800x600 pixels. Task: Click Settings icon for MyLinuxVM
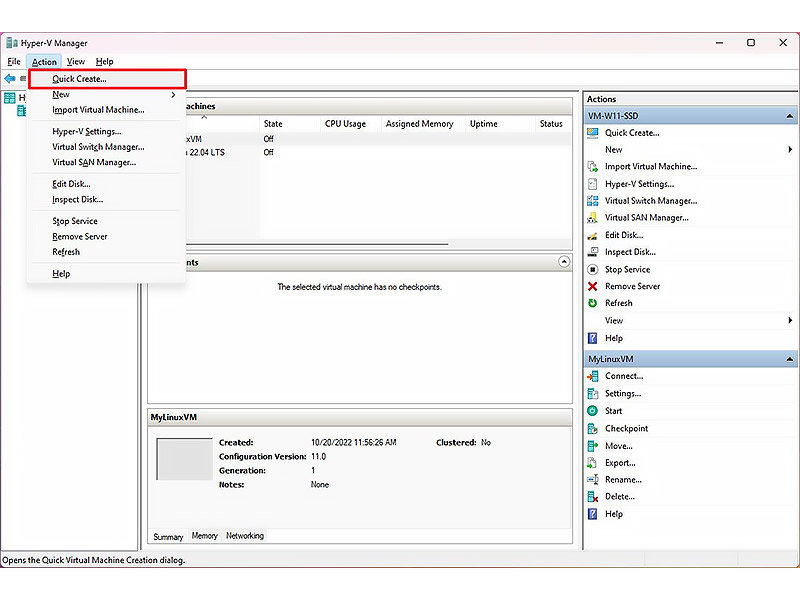(592, 393)
